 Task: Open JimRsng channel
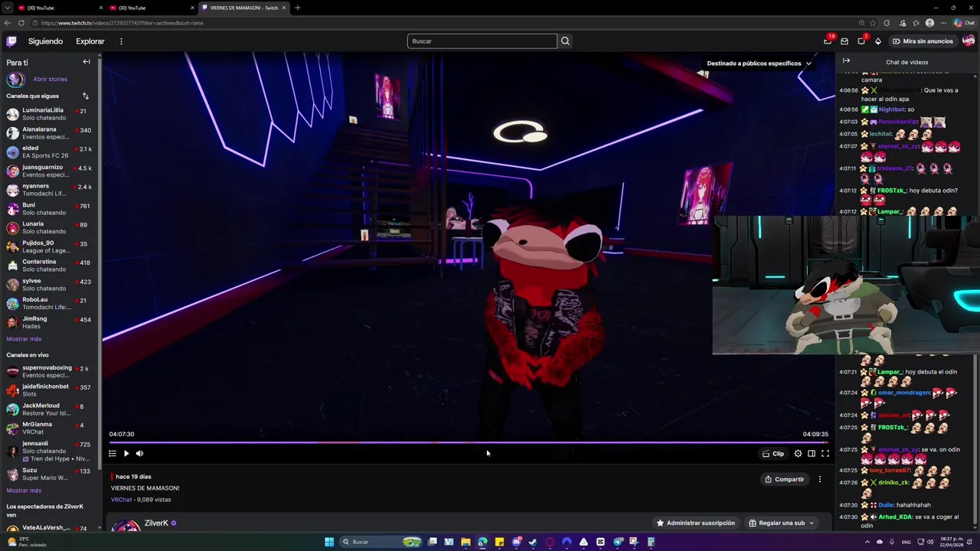(x=49, y=322)
